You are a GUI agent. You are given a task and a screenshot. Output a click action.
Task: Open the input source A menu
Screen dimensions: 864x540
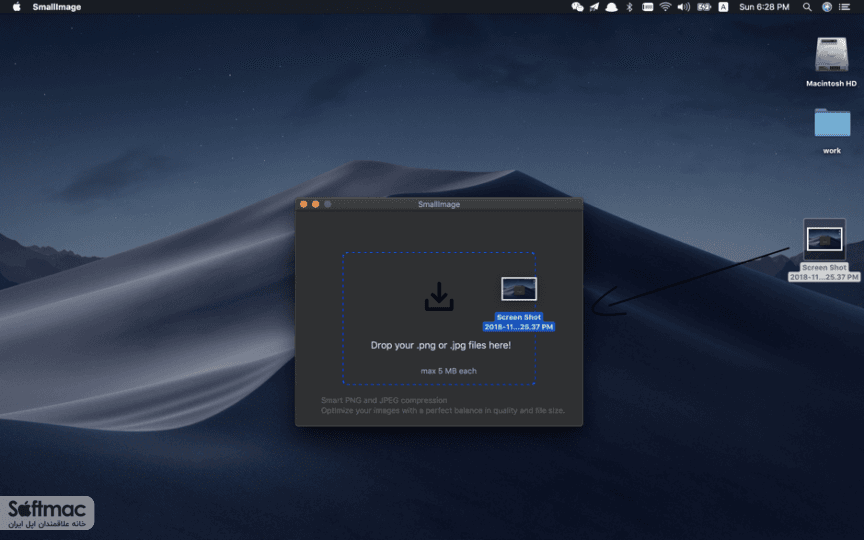click(723, 7)
